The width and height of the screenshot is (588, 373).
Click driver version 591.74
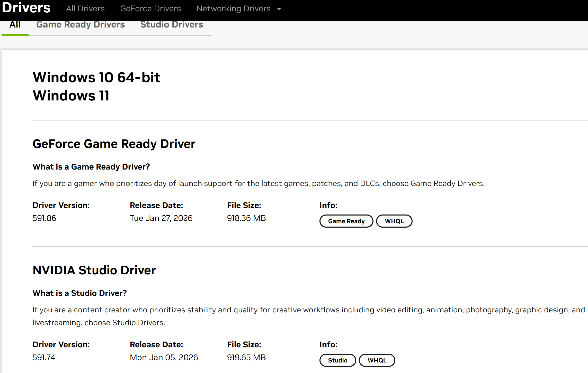[x=44, y=358]
